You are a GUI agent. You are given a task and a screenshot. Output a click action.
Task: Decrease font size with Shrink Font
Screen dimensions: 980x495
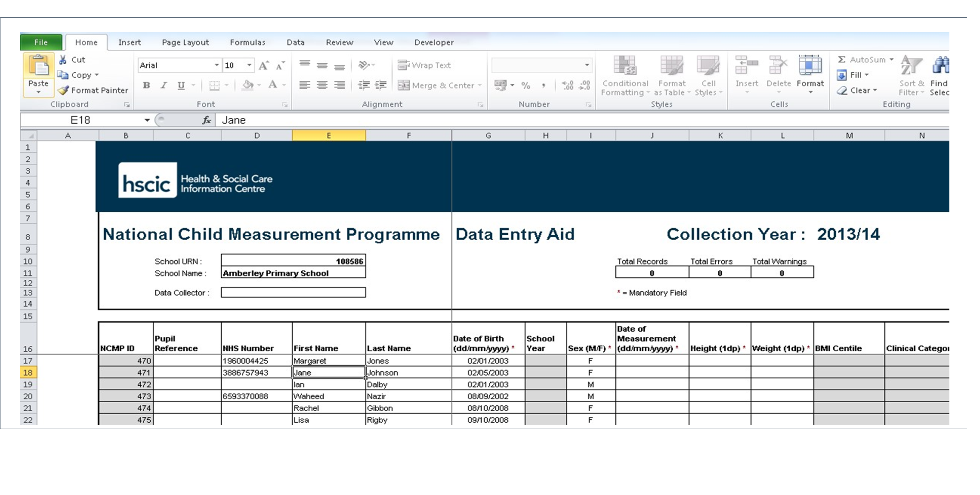[280, 65]
